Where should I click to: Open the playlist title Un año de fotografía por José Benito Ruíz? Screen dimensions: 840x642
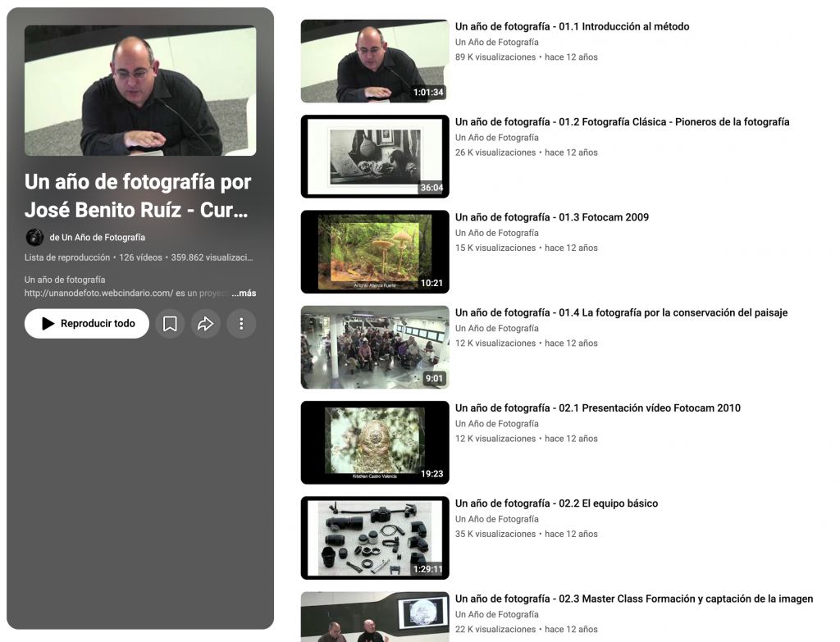click(138, 196)
